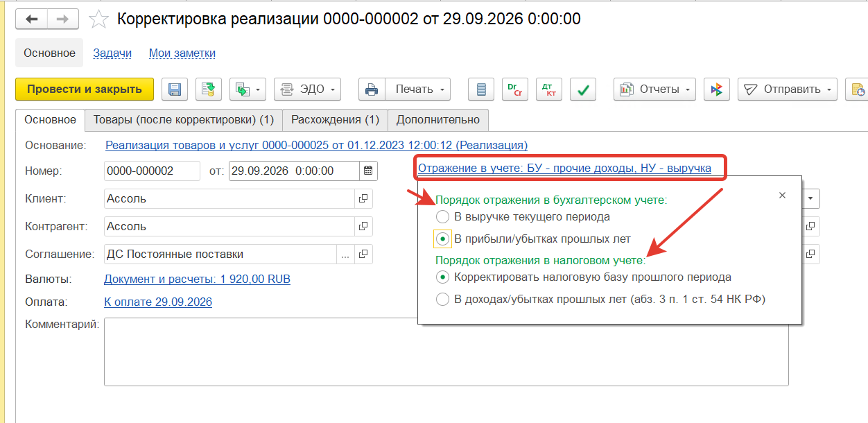Switch to Товары (после корректировки) tab
868x423 pixels.
click(184, 120)
